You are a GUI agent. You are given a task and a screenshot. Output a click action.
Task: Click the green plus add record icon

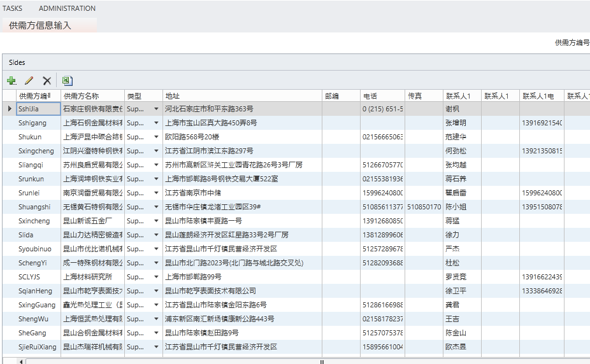tap(11, 81)
